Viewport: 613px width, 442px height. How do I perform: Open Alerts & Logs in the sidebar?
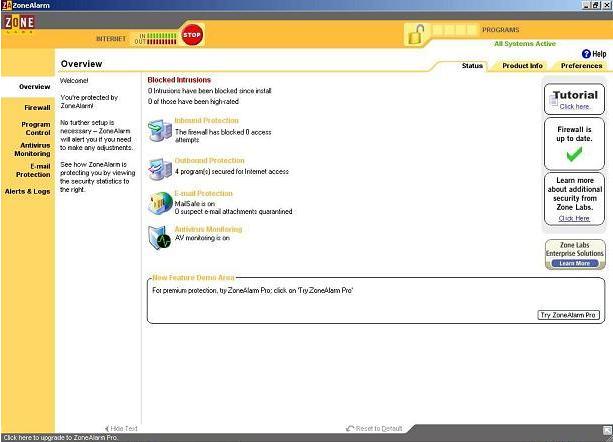[27, 191]
